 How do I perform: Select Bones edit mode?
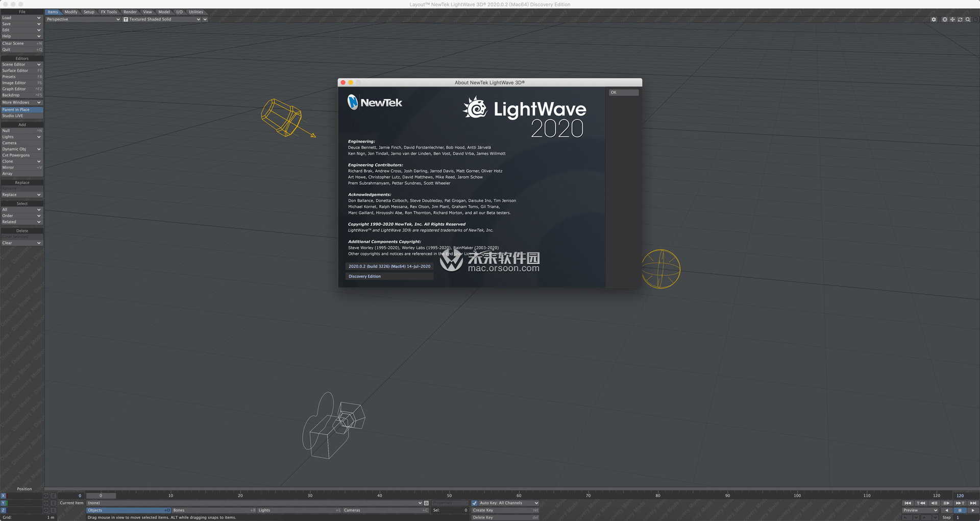[214, 510]
